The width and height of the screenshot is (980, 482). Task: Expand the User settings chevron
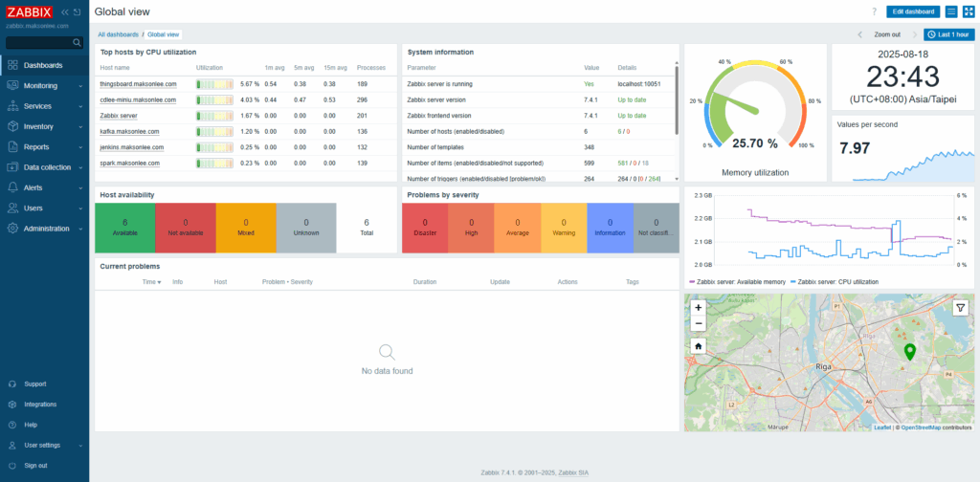80,446
